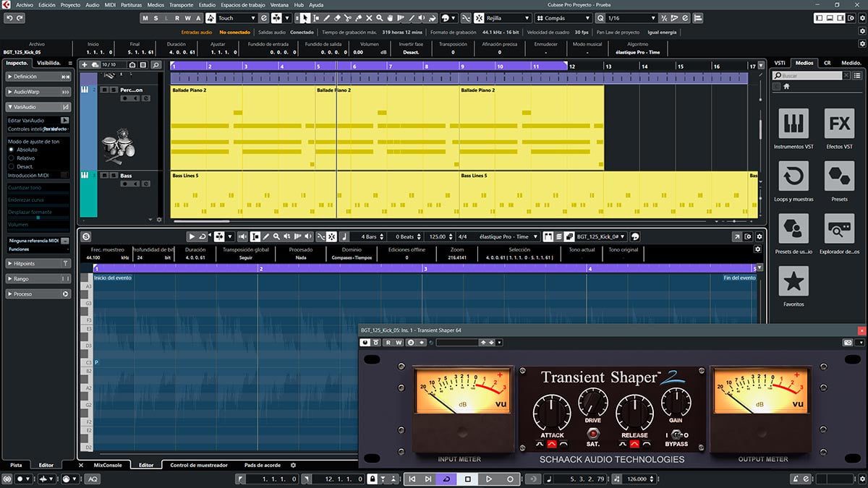This screenshot has height=488, width=868.
Task: Open Presets category in Medios
Action: pos(839,176)
